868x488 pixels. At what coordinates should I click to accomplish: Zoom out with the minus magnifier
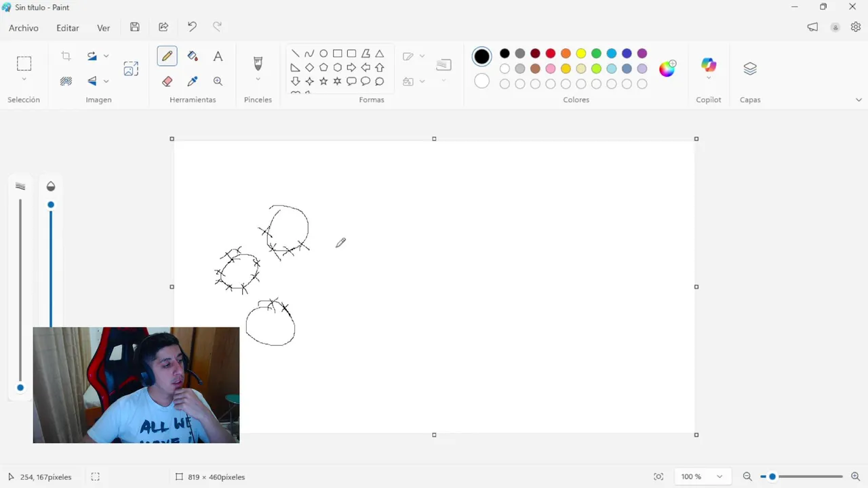point(747,476)
